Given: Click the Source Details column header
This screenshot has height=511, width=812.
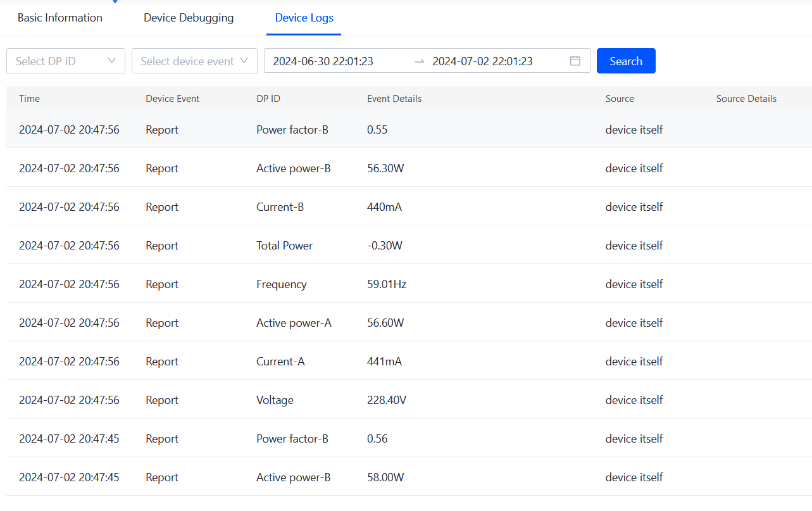Looking at the screenshot, I should point(746,99).
